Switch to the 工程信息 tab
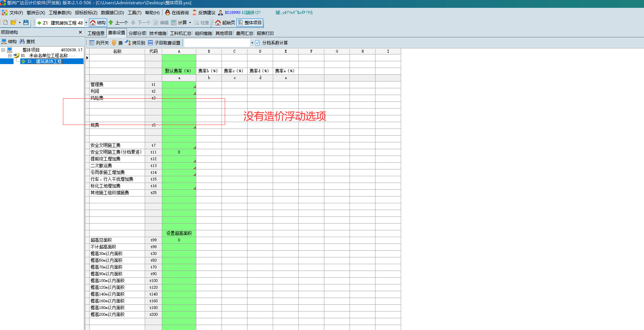The height and width of the screenshot is (330, 644). [96, 33]
